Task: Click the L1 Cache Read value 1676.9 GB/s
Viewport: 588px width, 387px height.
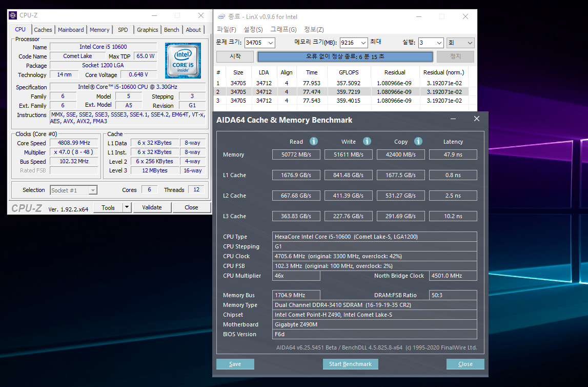Action: pos(296,175)
